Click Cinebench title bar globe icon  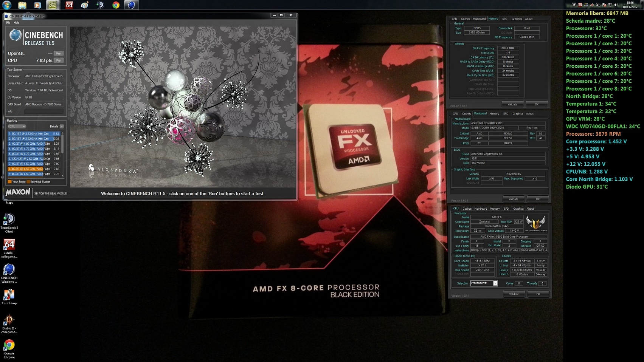pyautogui.click(x=6, y=16)
